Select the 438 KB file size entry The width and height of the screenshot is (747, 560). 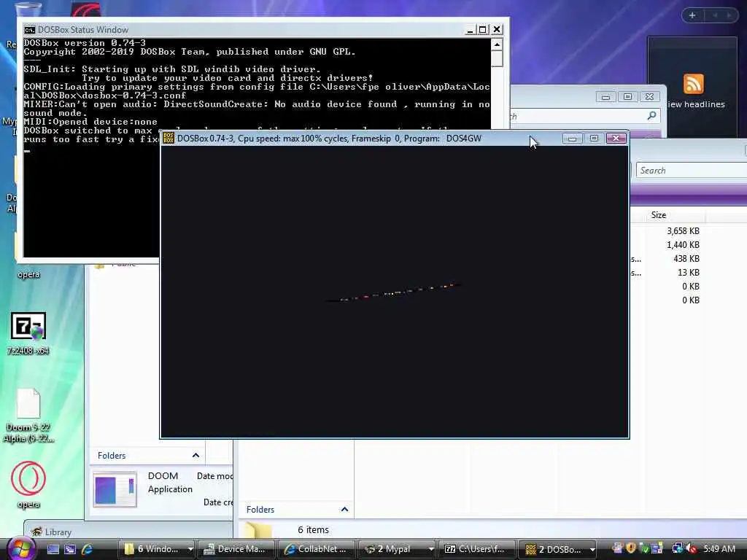(686, 259)
